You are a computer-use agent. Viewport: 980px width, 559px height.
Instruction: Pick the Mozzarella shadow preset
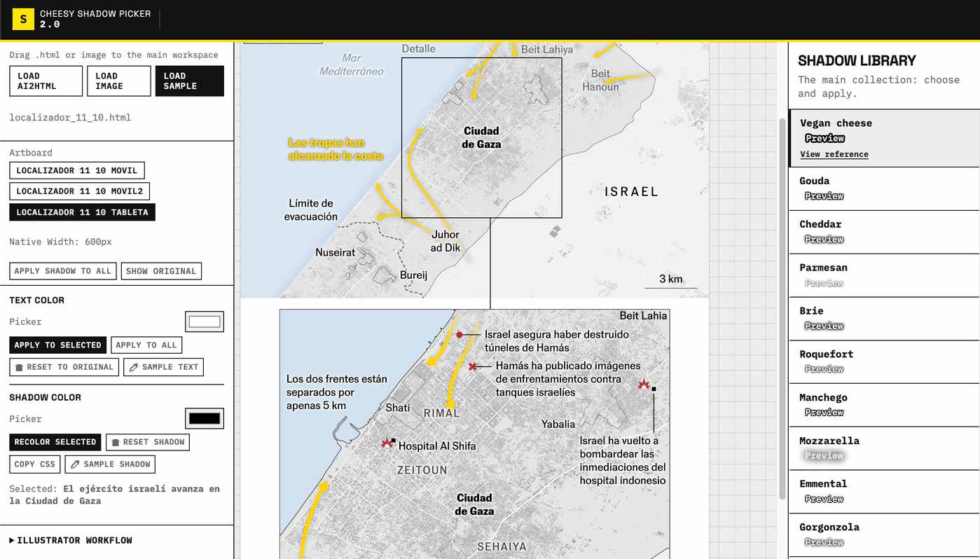click(884, 448)
